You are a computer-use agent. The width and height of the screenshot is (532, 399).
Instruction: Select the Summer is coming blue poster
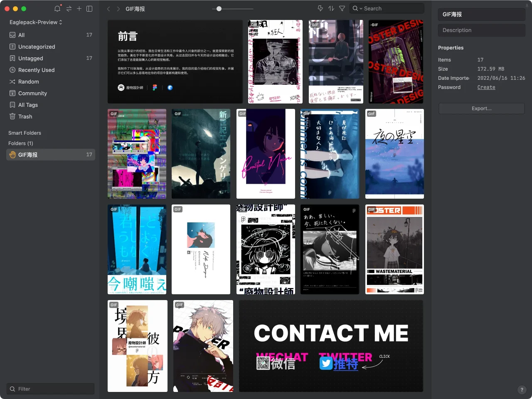click(x=330, y=154)
